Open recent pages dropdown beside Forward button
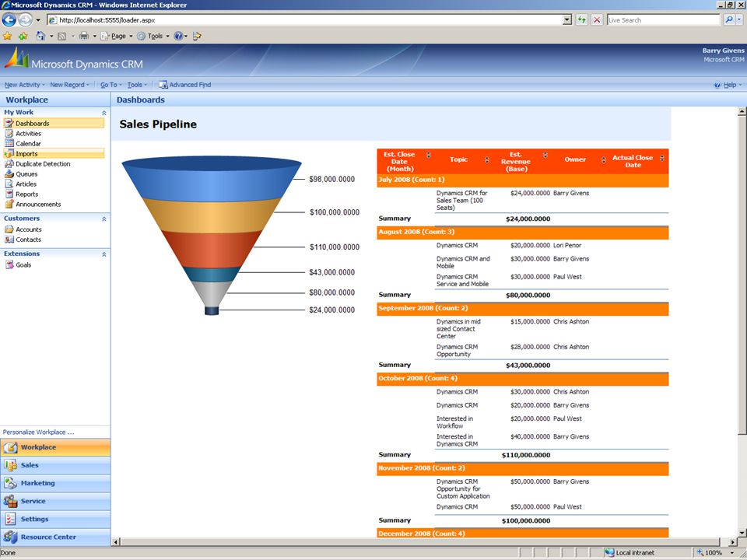 (38, 20)
